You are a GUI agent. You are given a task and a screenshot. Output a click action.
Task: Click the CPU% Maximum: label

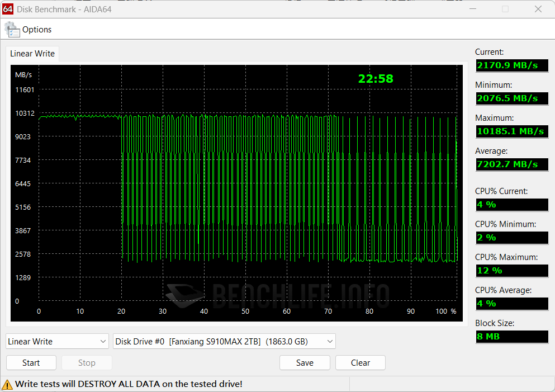506,257
